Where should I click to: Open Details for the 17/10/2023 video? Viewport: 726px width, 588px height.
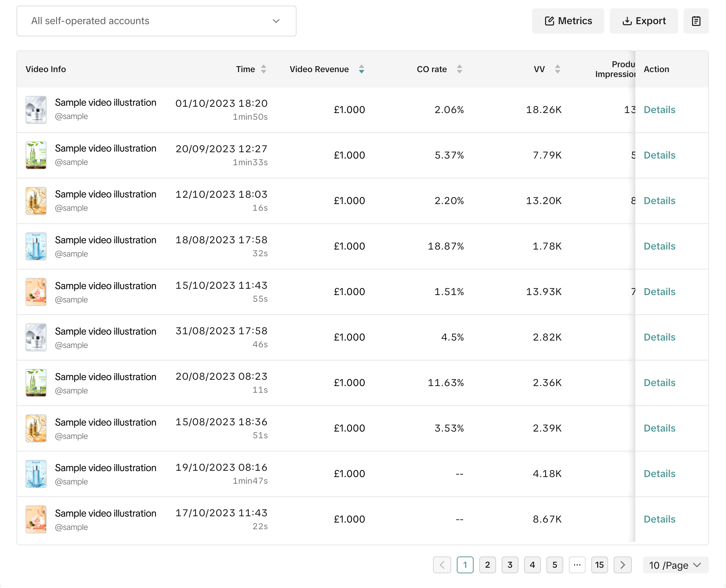click(x=659, y=519)
